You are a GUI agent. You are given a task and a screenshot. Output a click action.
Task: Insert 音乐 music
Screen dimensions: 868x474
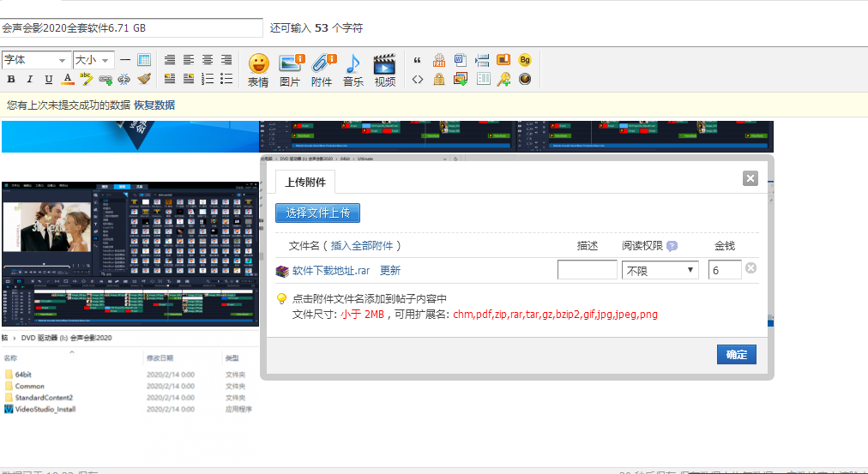pos(353,70)
